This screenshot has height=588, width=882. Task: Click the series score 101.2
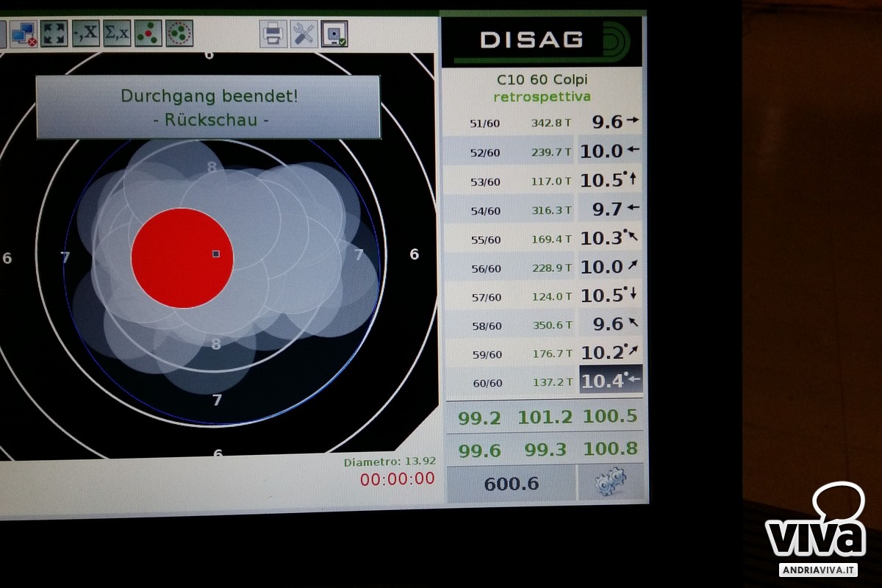point(545,417)
